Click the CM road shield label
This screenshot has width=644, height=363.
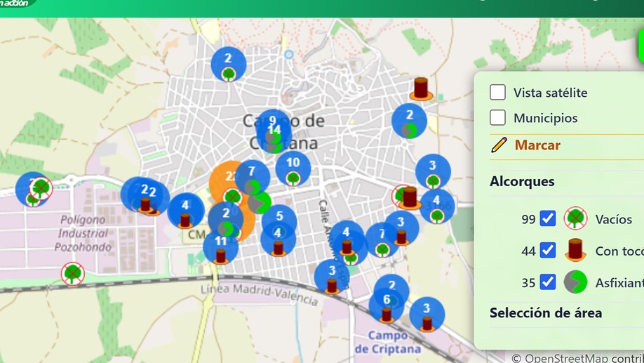(196, 235)
